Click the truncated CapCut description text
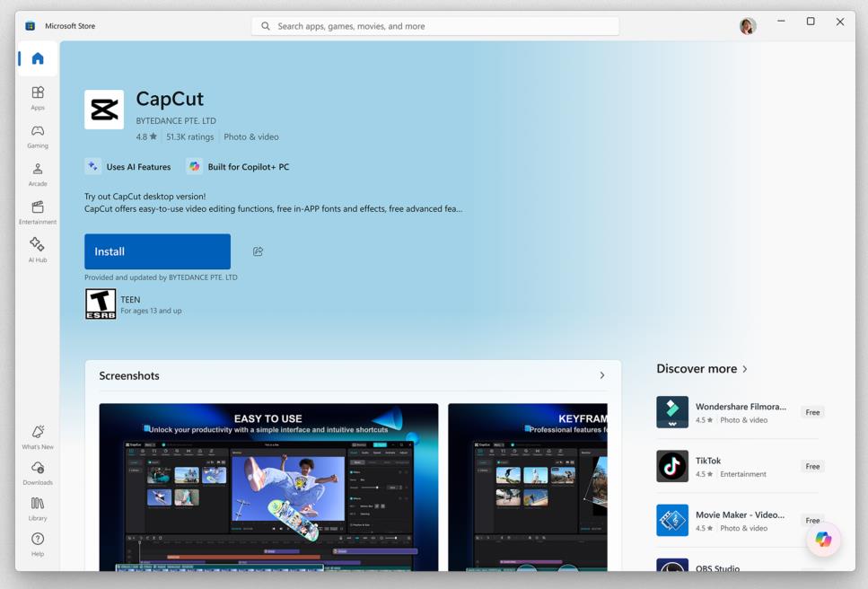 [273, 208]
